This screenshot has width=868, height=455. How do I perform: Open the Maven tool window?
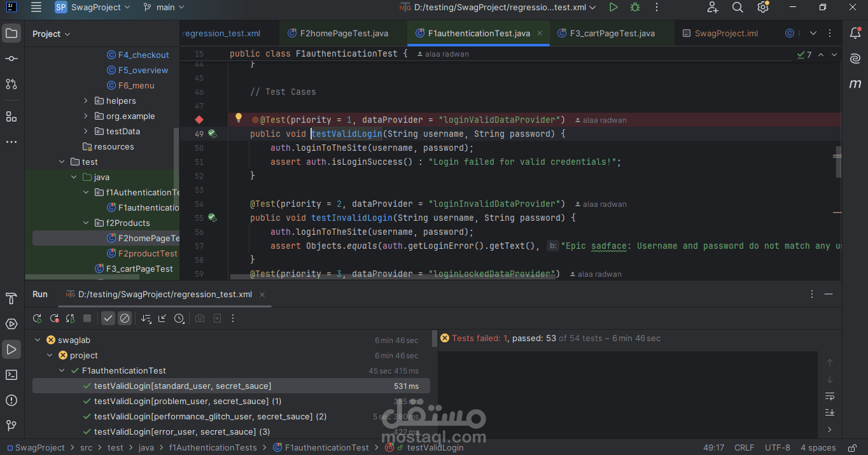(855, 83)
